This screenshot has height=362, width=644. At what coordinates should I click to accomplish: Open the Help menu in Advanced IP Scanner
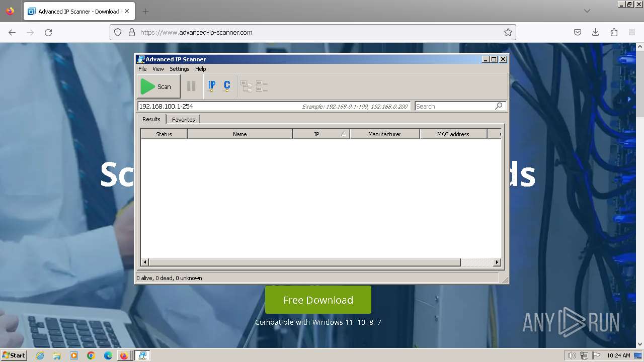click(x=200, y=69)
